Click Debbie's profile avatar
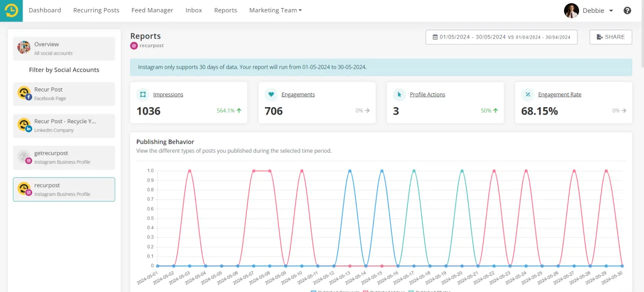 [572, 11]
